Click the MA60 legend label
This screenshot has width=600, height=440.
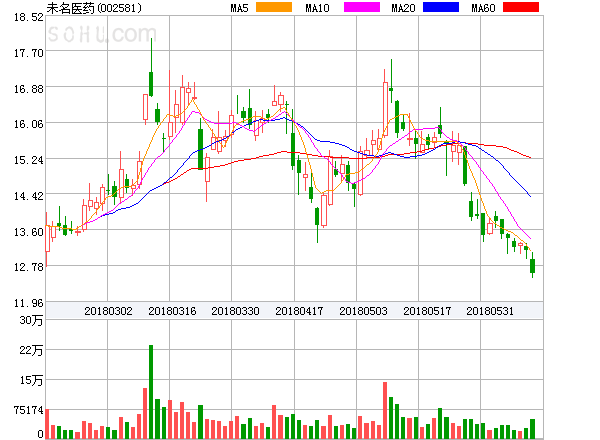483,8
